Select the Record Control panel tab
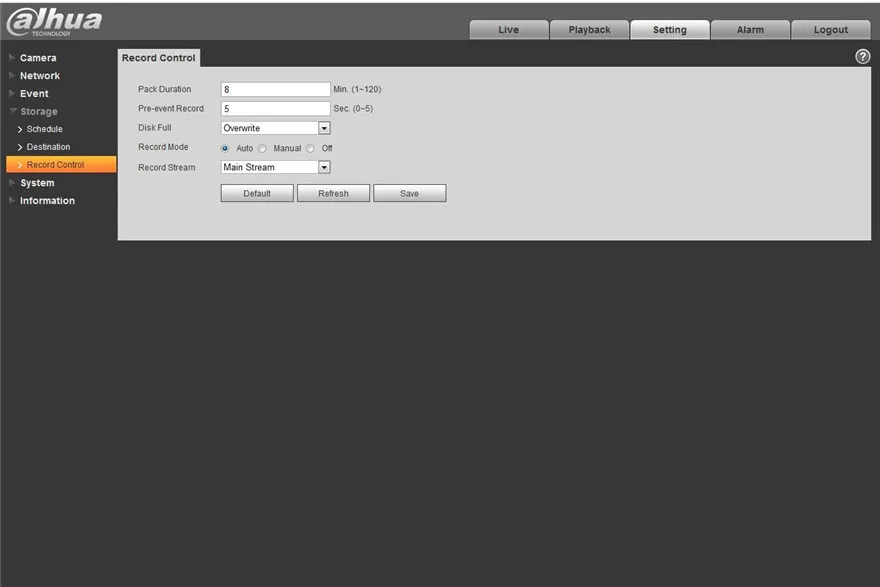This screenshot has height=587, width=880. [x=159, y=58]
